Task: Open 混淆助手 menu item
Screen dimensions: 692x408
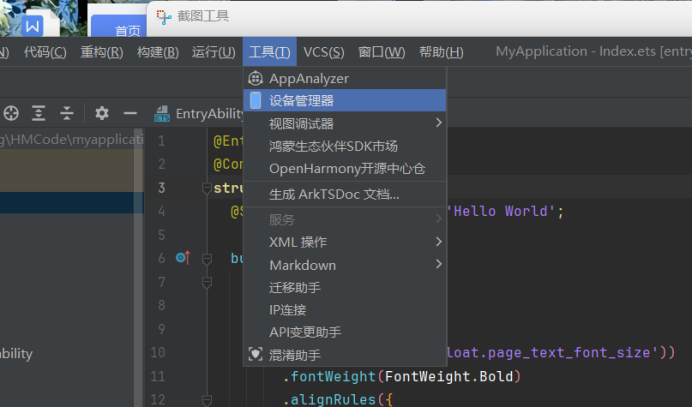Action: 345,355
